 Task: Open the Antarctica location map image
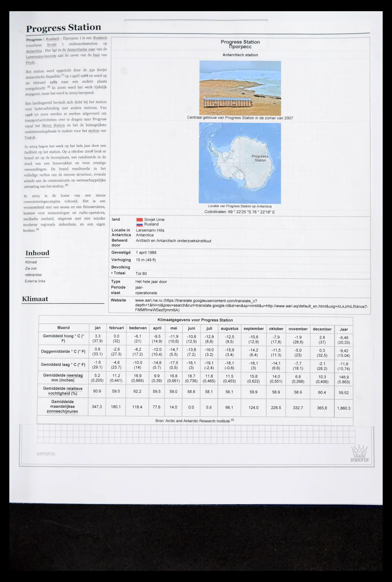[240, 163]
